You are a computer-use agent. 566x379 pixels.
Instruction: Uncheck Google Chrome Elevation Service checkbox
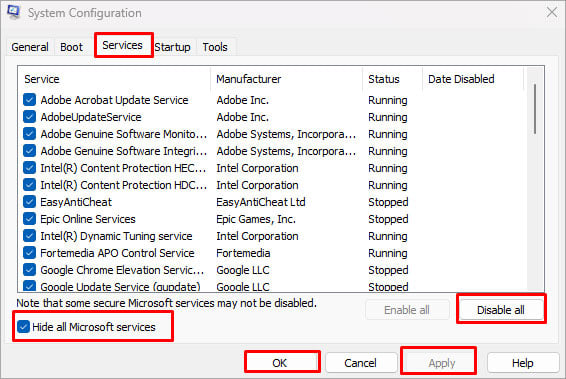pyautogui.click(x=29, y=269)
